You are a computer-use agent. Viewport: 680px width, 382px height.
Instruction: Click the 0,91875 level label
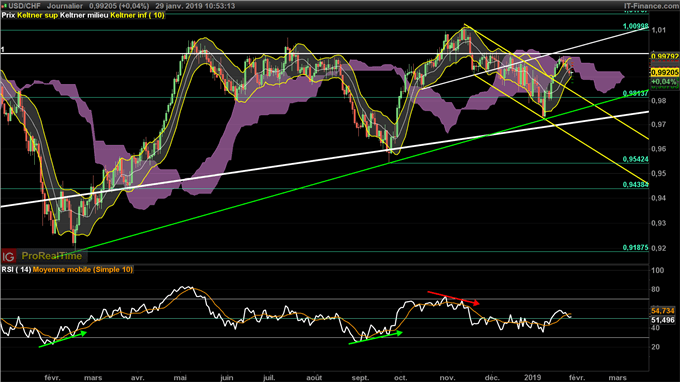pyautogui.click(x=635, y=248)
